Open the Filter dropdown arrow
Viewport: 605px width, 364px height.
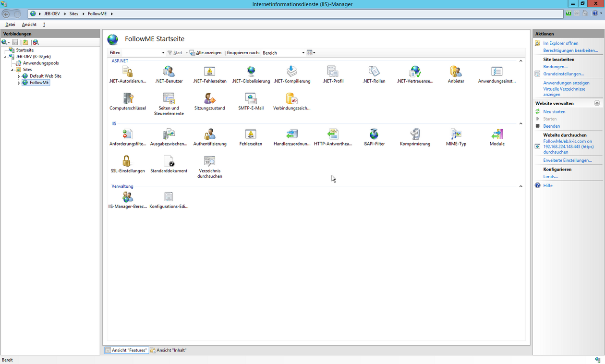tap(163, 53)
